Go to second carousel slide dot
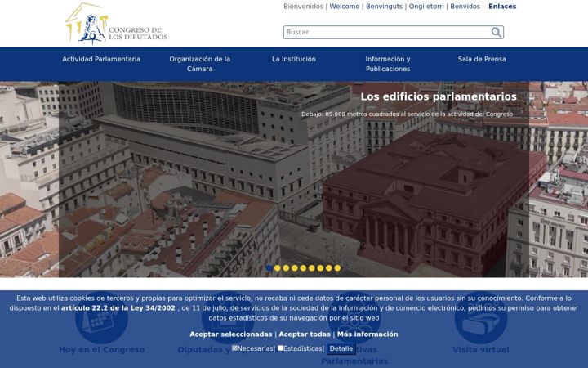Screen dimensions: 588x368 [278, 268]
